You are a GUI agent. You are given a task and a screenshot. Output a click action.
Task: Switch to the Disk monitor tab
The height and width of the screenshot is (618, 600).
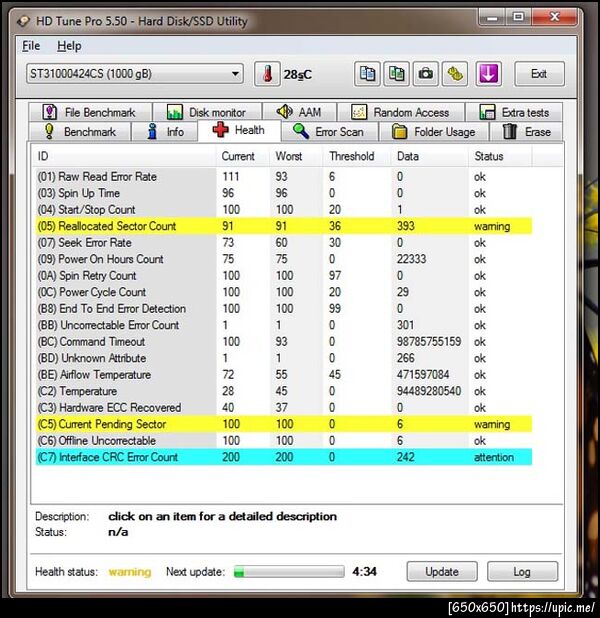click(x=207, y=112)
